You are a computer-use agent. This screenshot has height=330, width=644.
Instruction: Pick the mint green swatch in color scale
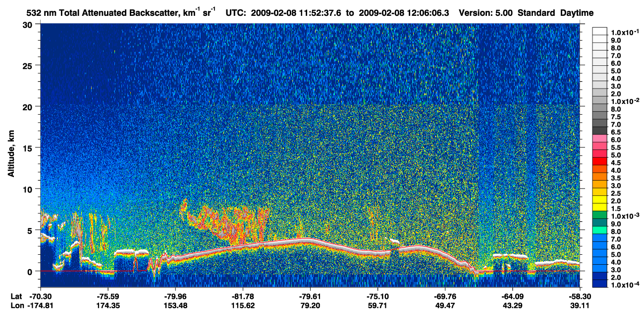pos(599,231)
